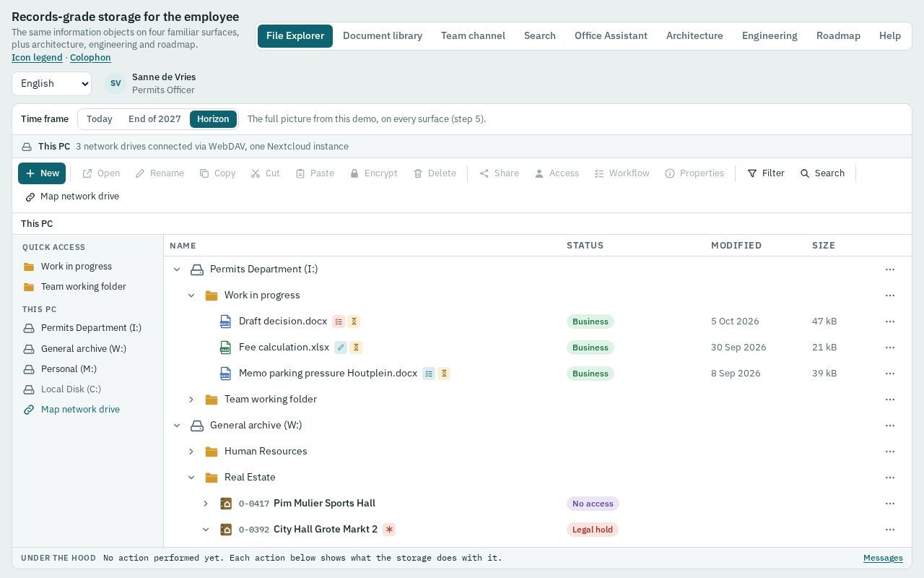Screen dimensions: 924x578
Task: Click the SV user avatar
Action: point(115,84)
